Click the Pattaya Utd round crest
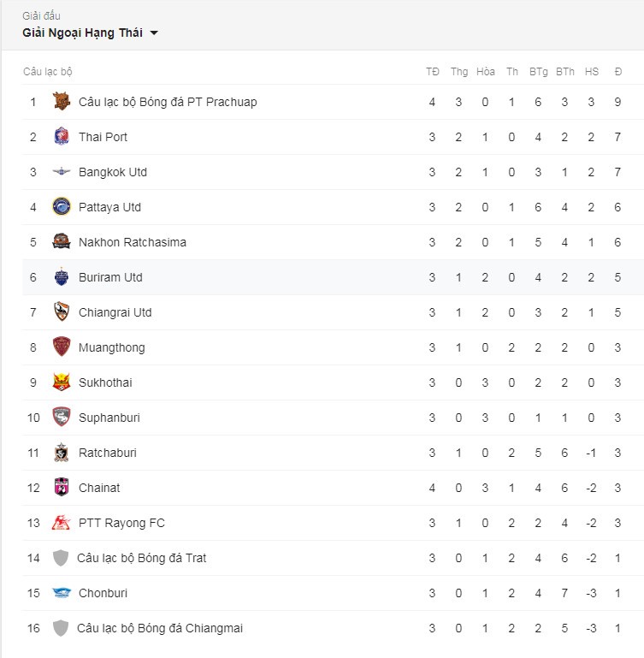644x658 pixels. click(62, 207)
